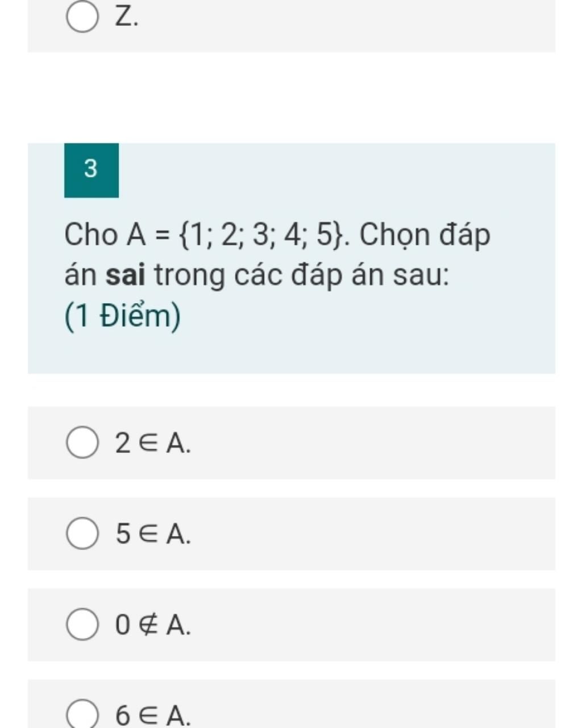Click the question number 3 badge
Image resolution: width=582 pixels, height=728 pixels.
click(x=92, y=170)
